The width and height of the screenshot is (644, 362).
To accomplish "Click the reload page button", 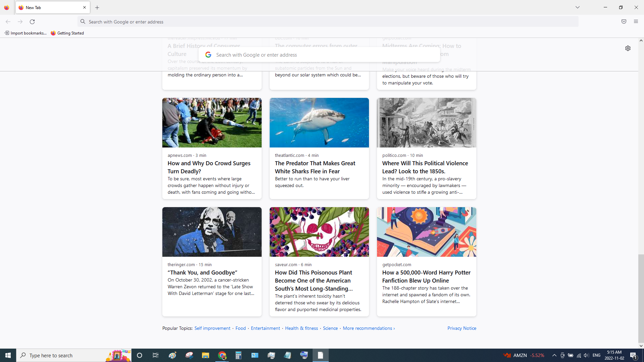I will [32, 21].
